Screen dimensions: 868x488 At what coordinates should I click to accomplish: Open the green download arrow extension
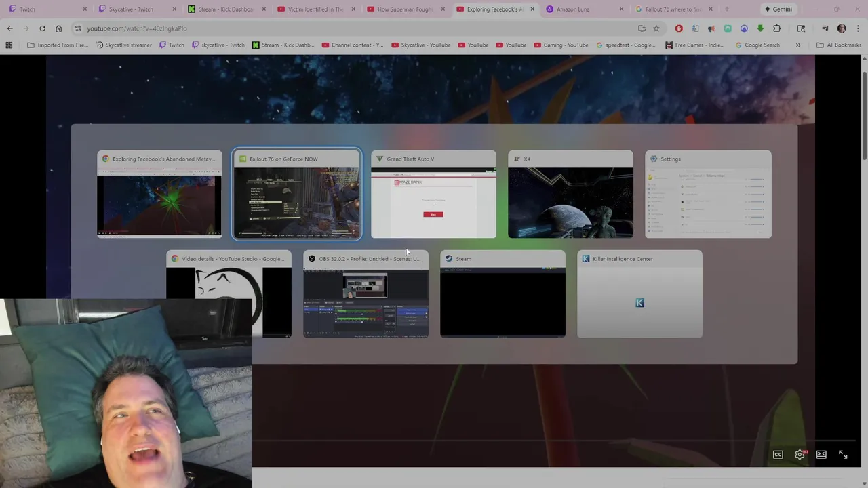[x=760, y=28]
